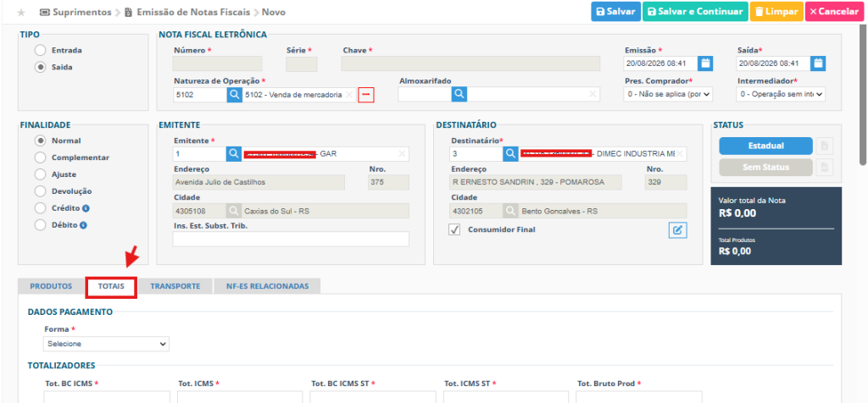Screen dimensions: 868x403
Task: Click the Almoxarifado search magnifier icon
Action: point(459,95)
